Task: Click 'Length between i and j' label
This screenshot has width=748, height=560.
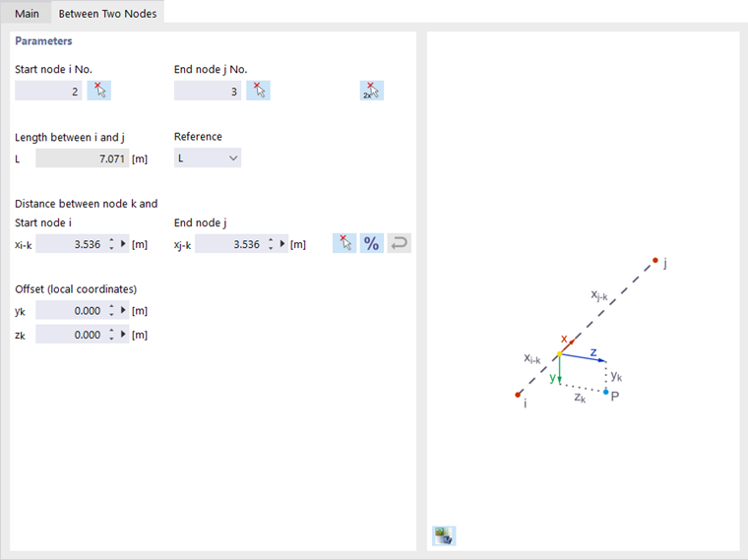Action: click(x=70, y=138)
